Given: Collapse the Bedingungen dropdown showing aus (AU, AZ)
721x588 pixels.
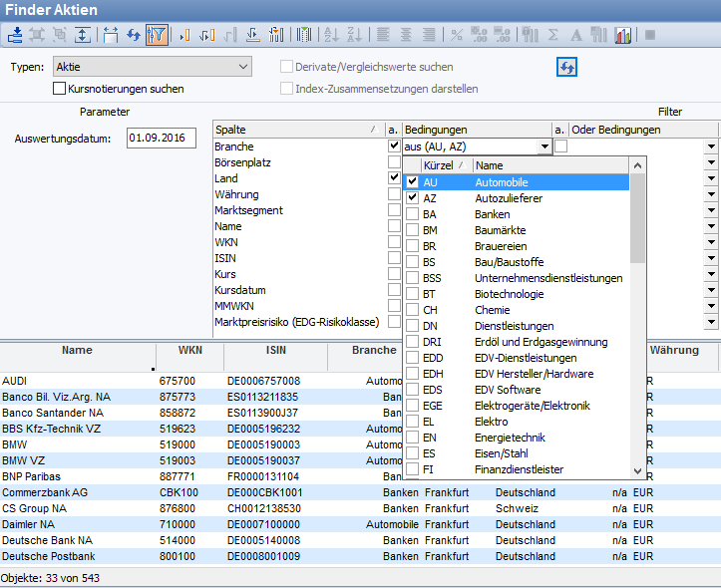Looking at the screenshot, I should tap(543, 147).
